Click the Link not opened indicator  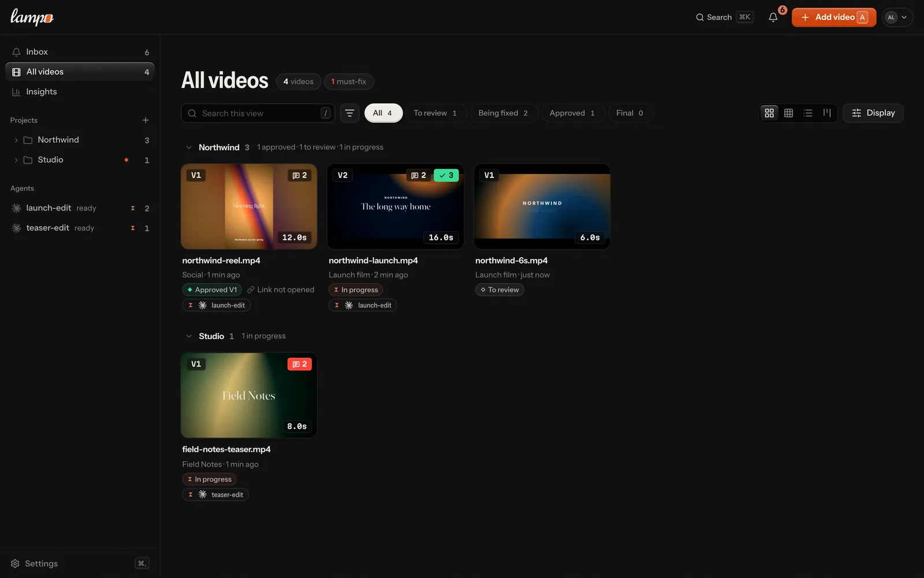click(281, 290)
